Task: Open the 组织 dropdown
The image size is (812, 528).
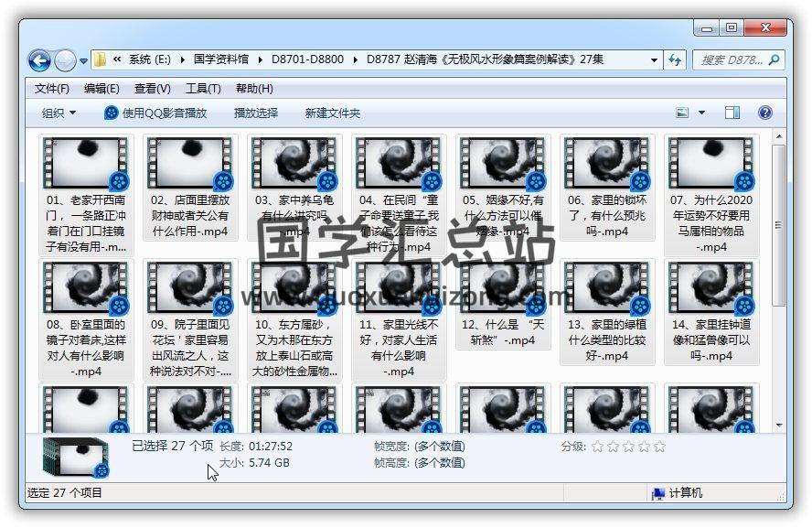Action: pyautogui.click(x=59, y=113)
